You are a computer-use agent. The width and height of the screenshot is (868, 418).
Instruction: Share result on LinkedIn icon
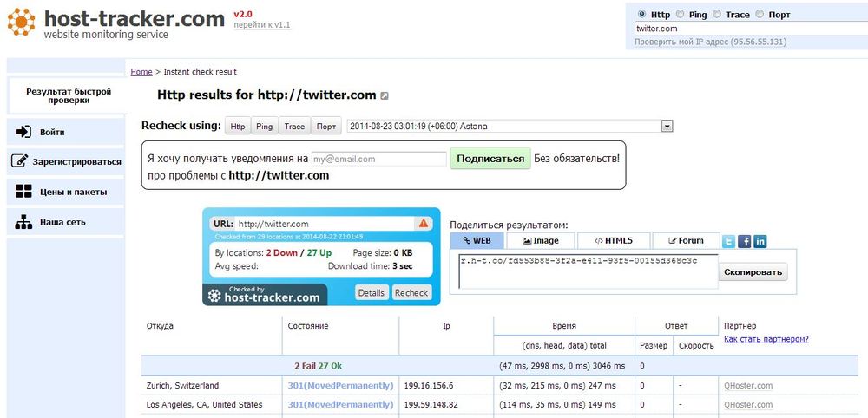point(760,241)
